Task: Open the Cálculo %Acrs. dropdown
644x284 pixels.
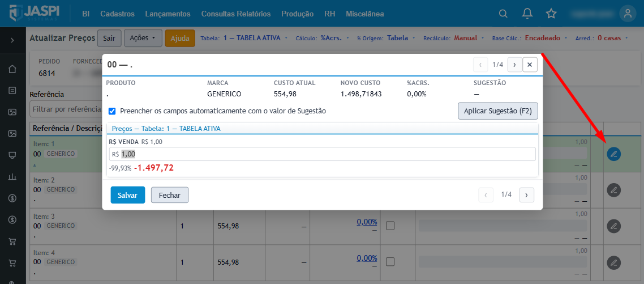Action: click(323, 38)
